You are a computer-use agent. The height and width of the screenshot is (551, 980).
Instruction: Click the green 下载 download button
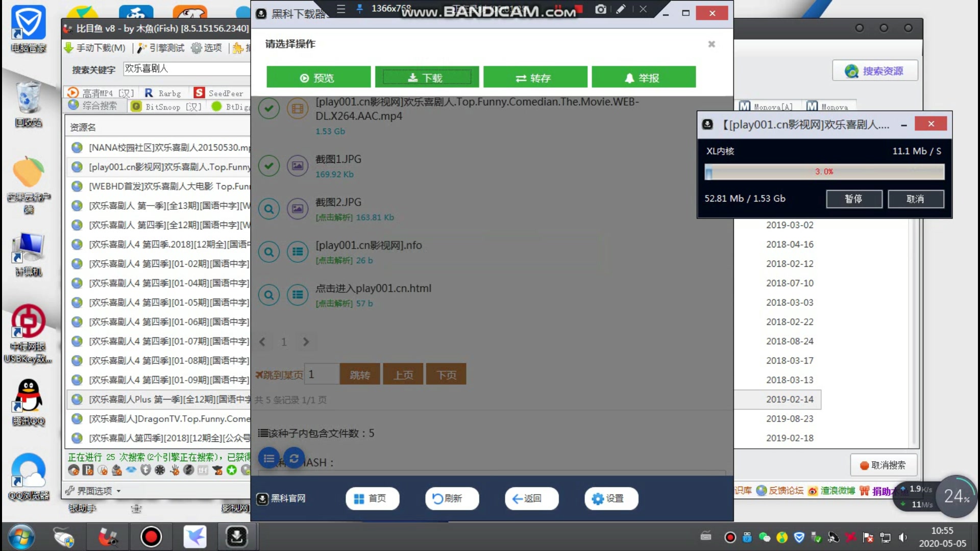427,78
